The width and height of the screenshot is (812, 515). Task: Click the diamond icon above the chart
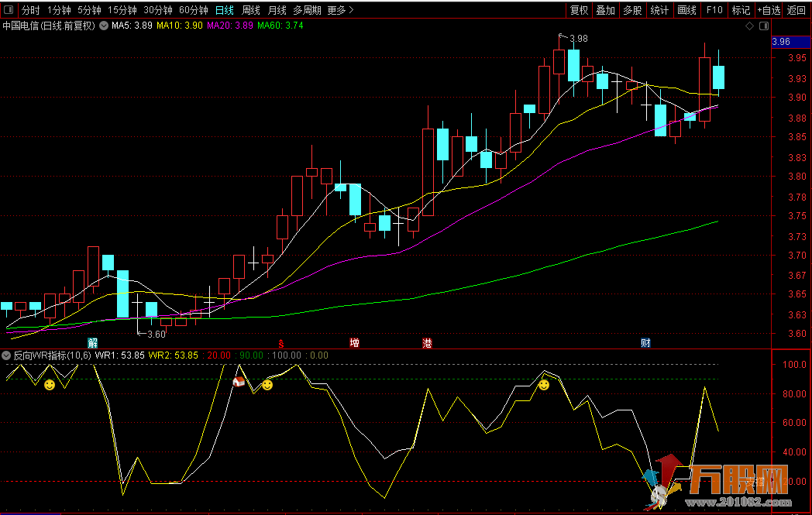click(749, 26)
